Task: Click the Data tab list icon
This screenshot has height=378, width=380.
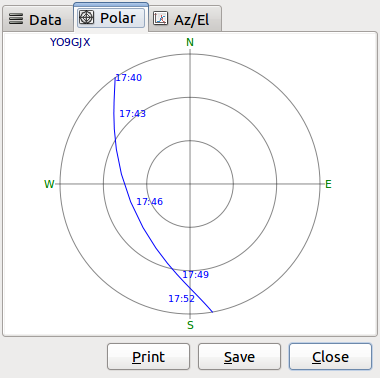Action: 16,19
